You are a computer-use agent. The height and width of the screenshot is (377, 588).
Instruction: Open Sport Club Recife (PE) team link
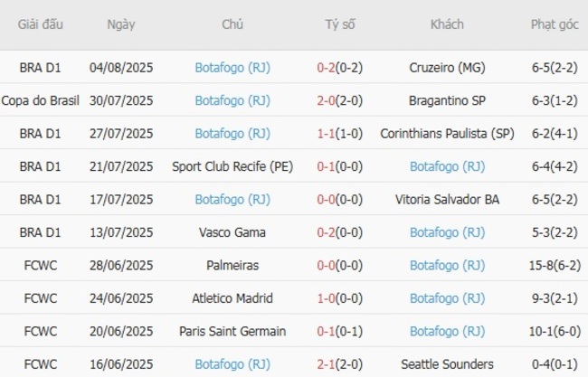tap(232, 166)
